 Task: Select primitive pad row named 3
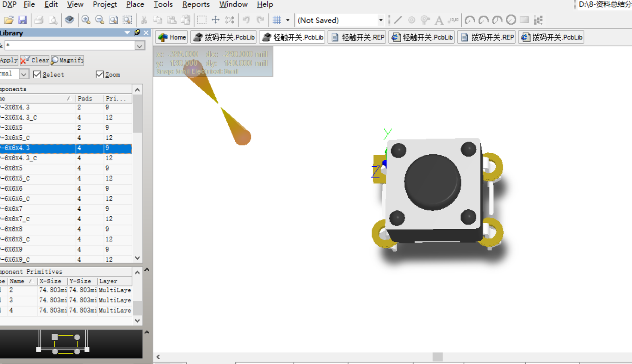tap(66, 300)
